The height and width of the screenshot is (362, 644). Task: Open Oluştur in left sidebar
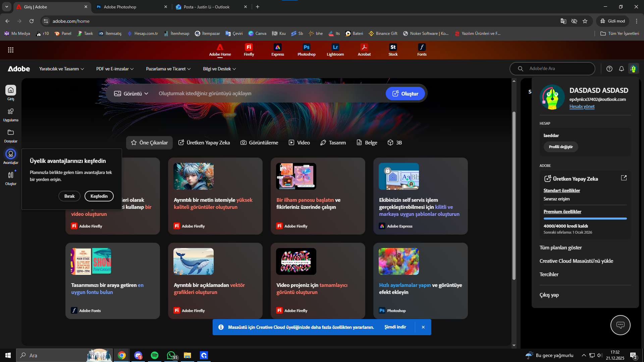(x=11, y=178)
